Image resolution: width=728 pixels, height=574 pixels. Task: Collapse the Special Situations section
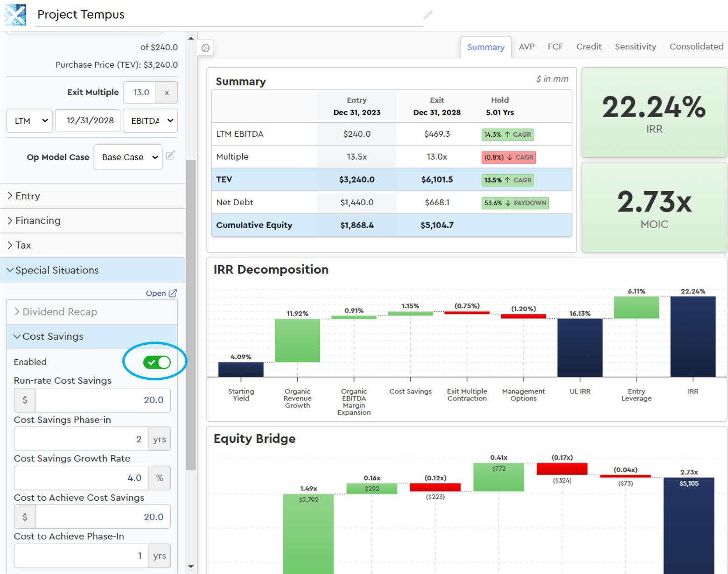click(93, 270)
